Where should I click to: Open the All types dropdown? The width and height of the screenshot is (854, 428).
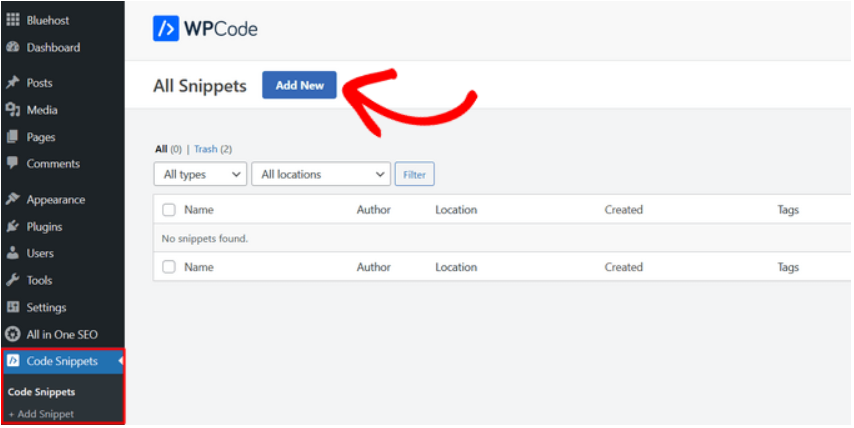[x=200, y=174]
